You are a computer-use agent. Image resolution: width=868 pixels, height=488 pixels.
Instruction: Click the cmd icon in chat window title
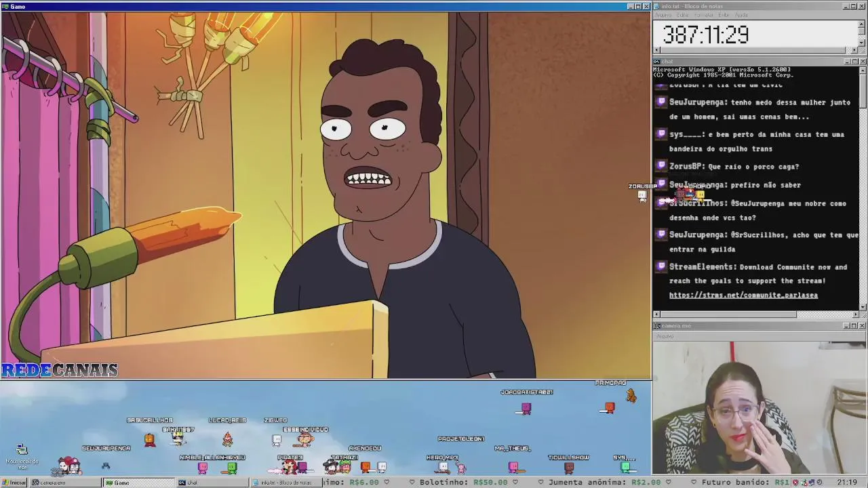[x=657, y=62]
